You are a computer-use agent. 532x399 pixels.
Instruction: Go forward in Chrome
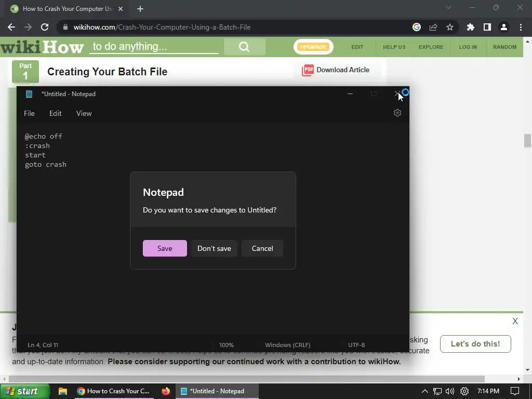tap(28, 27)
